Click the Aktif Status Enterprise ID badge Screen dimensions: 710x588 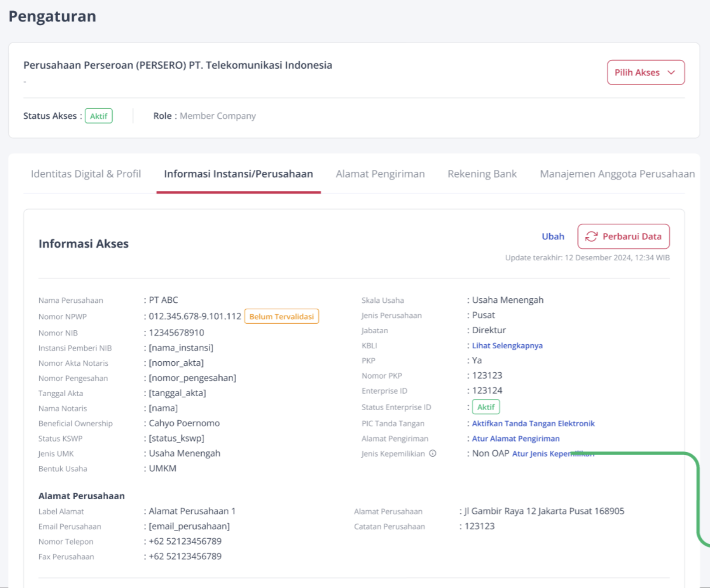486,407
